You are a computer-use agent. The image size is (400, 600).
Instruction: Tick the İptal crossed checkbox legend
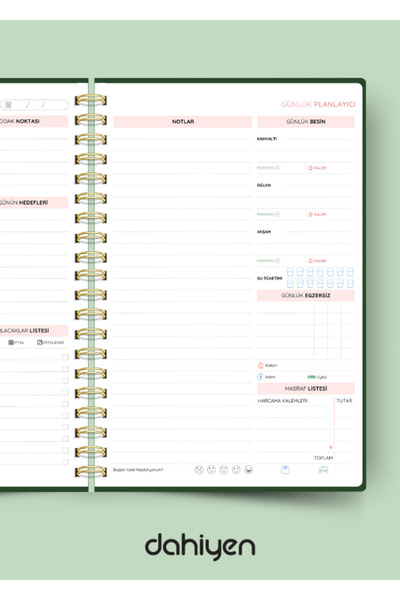[11, 342]
